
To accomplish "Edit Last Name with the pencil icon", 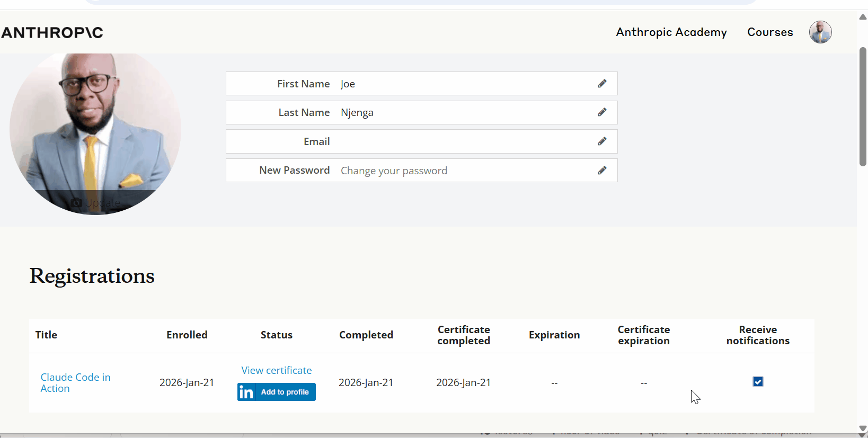I will tap(602, 112).
